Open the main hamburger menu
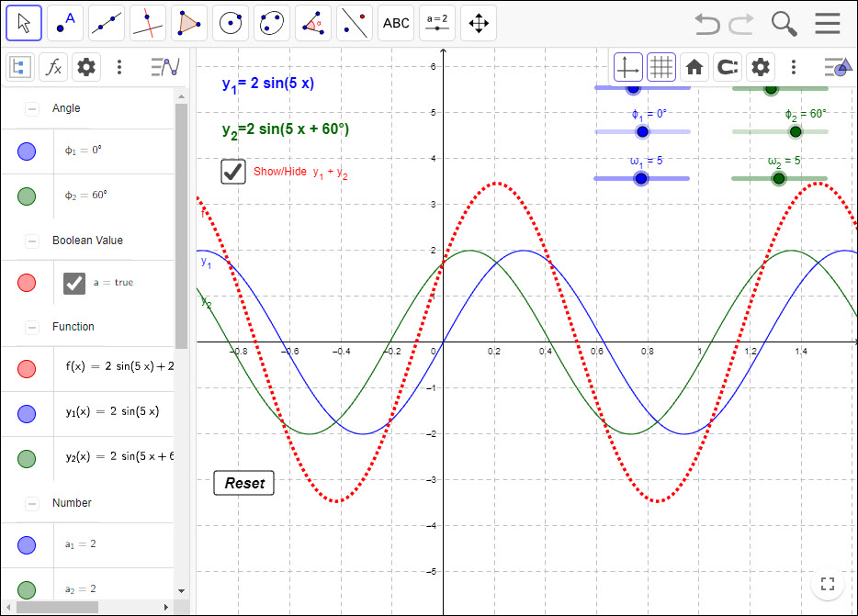 click(826, 23)
